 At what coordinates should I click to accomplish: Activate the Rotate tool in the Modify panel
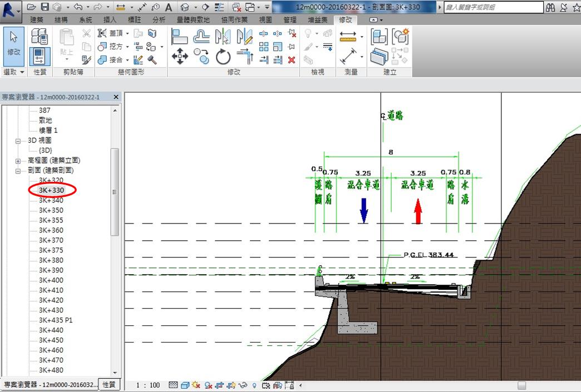[x=223, y=56]
